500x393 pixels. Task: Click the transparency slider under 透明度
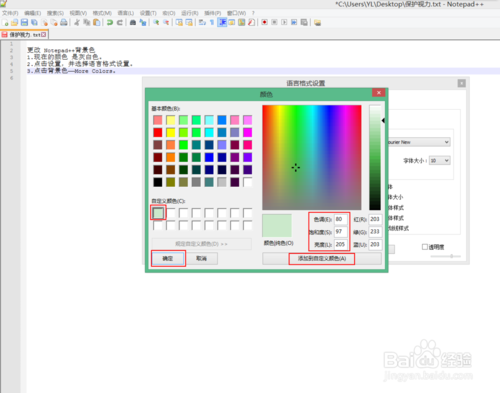click(446, 256)
